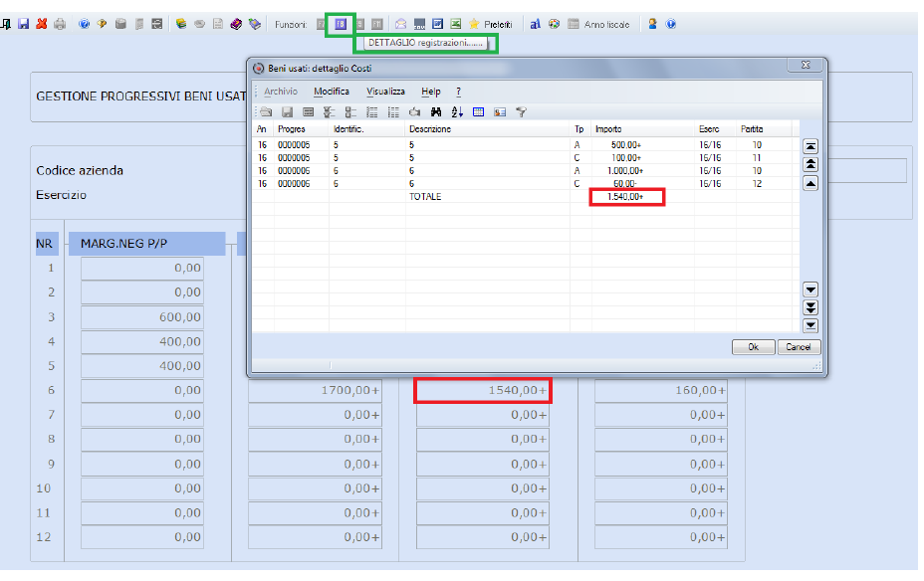Open the color palette icon in main toolbar
The image size is (924, 581).
554,24
